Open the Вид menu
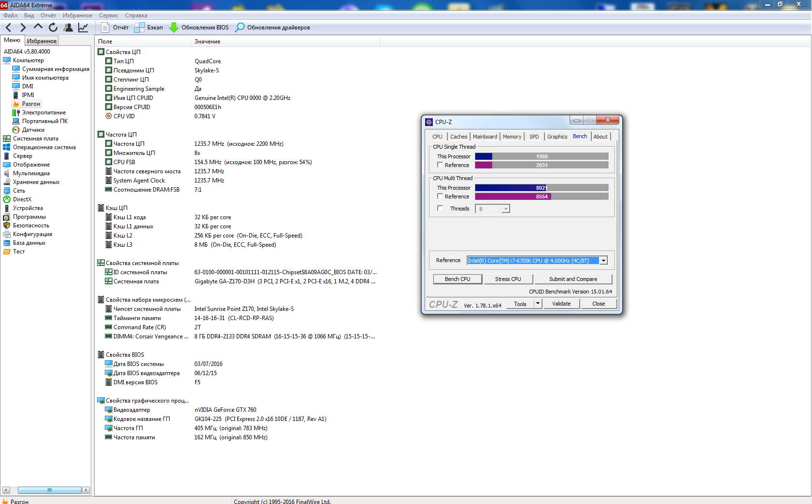Image resolution: width=812 pixels, height=504 pixels. point(29,15)
